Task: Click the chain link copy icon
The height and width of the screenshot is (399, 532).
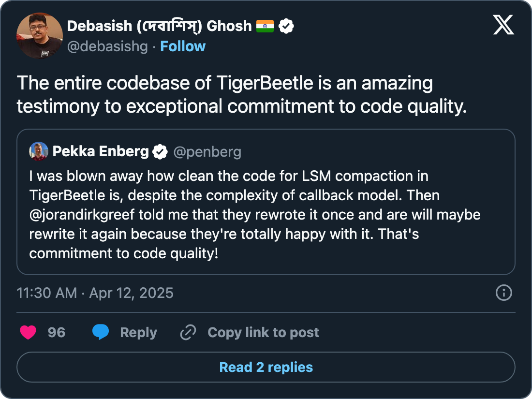Action: (x=188, y=332)
